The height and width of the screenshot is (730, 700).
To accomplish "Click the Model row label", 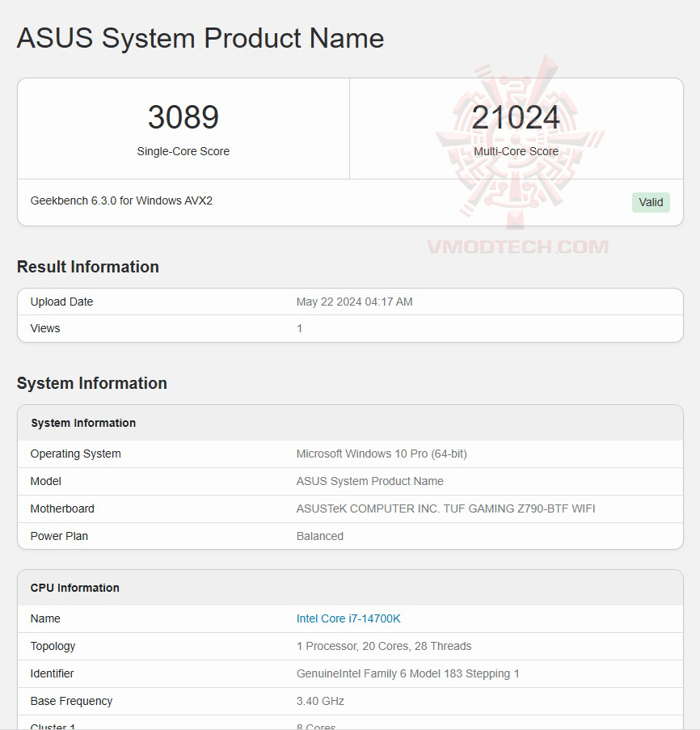I will pos(46,481).
